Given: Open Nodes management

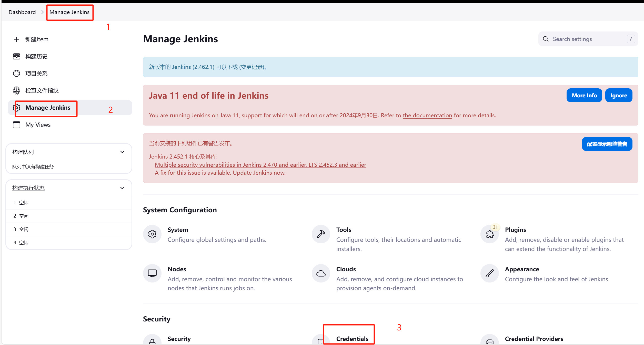Looking at the screenshot, I should point(177,269).
